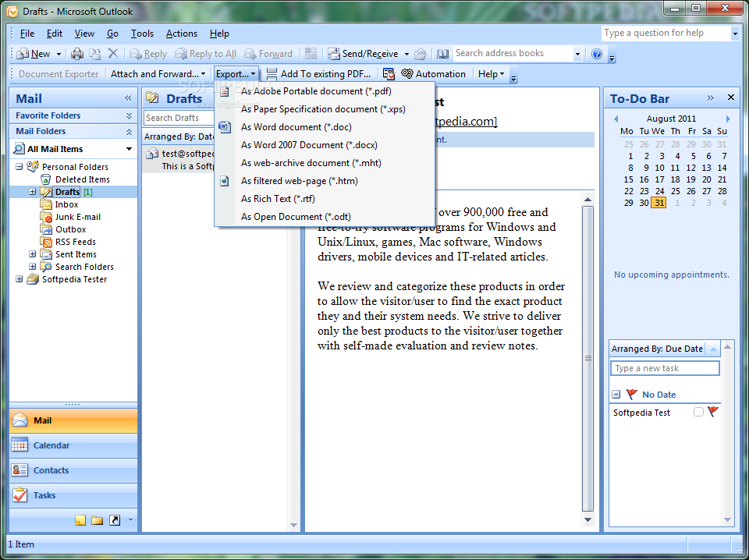Select the Inbox folder
The width and height of the screenshot is (749, 560).
click(66, 204)
